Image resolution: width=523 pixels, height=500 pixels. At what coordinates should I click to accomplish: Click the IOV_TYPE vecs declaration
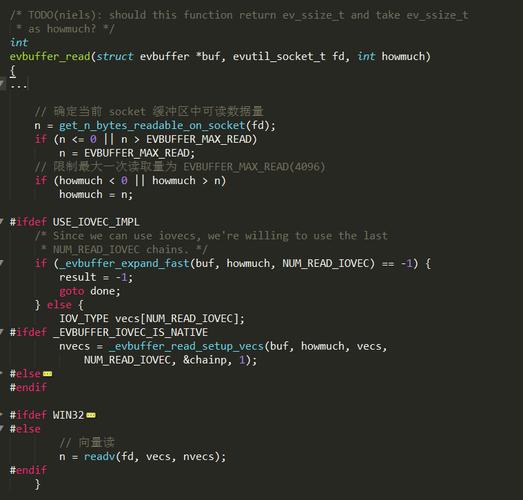click(x=152, y=319)
